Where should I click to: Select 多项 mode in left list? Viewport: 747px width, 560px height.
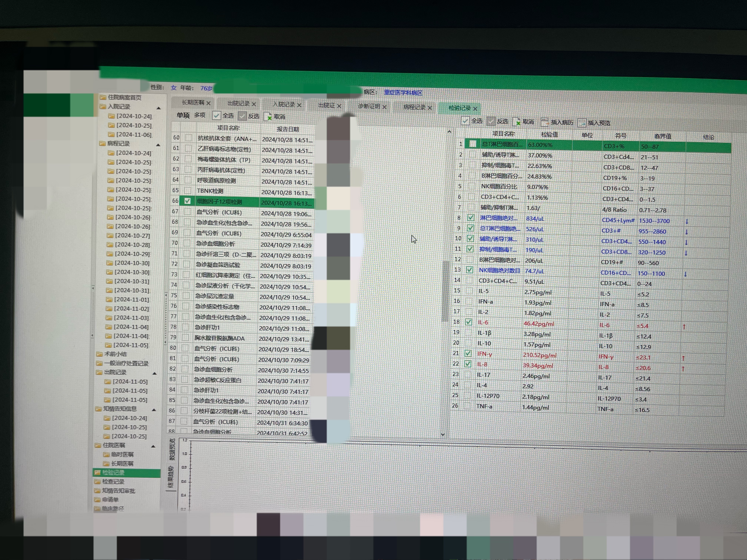[x=200, y=115]
